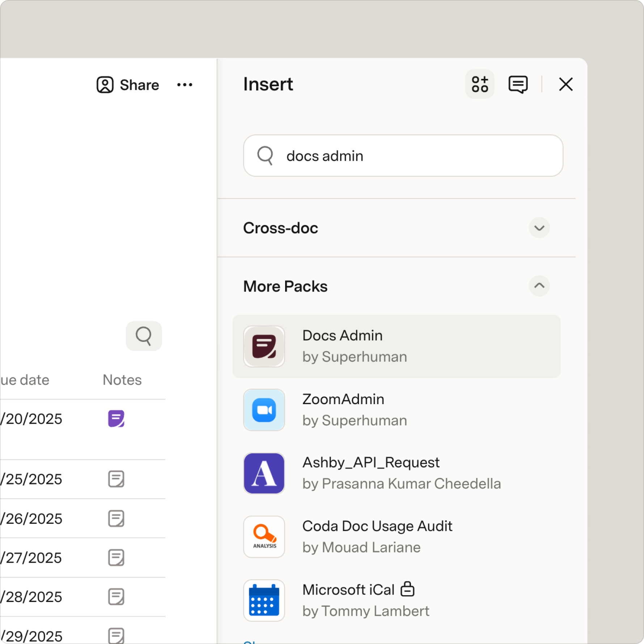Screen dimensions: 644x644
Task: Open the comments panel icon
Action: tap(518, 84)
